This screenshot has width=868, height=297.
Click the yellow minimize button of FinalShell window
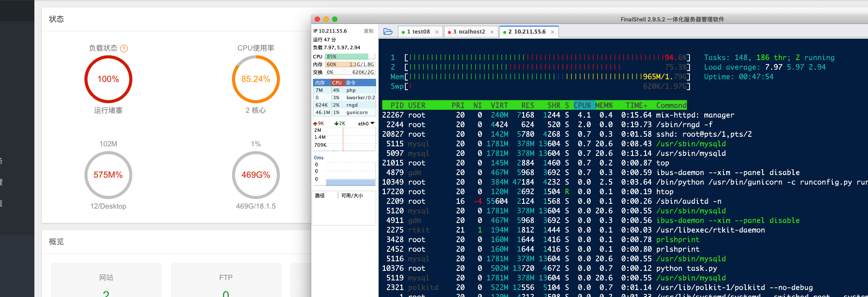point(326,19)
